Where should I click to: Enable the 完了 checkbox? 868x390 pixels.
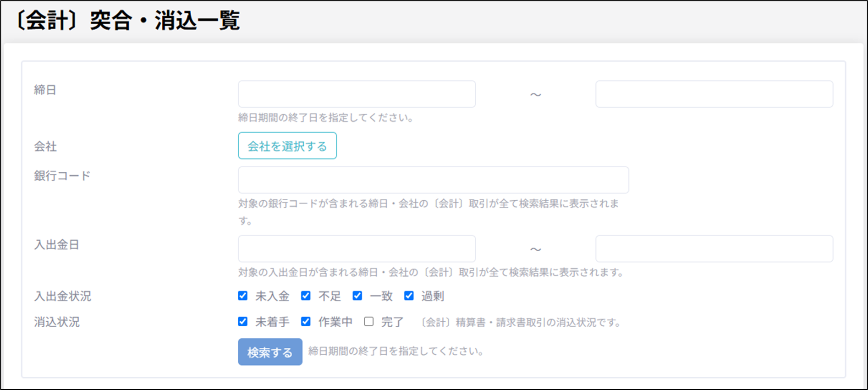click(x=369, y=322)
